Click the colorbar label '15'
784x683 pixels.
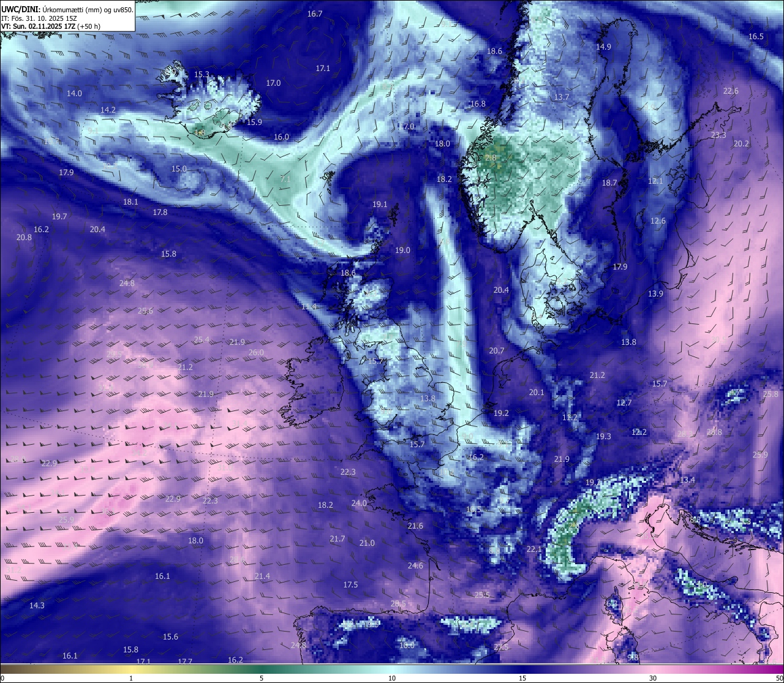pos(522,678)
